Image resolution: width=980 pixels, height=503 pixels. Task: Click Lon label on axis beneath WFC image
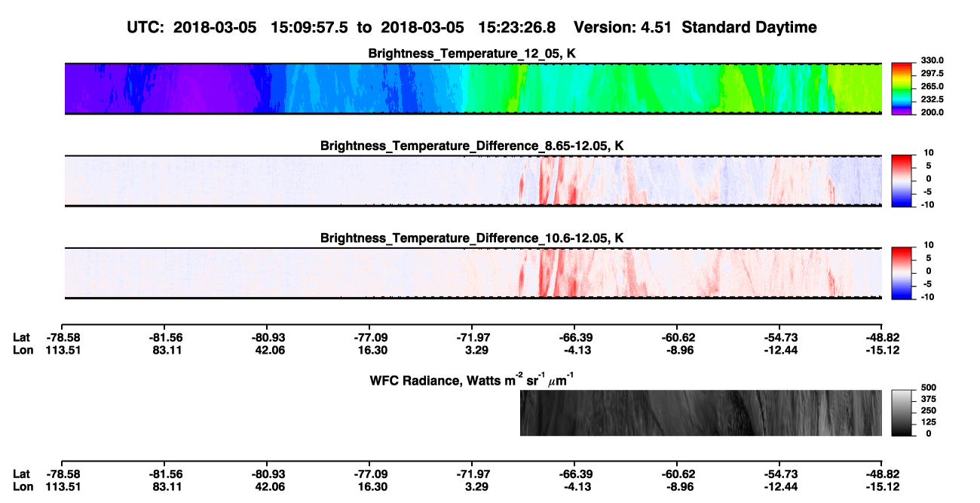pyautogui.click(x=23, y=486)
